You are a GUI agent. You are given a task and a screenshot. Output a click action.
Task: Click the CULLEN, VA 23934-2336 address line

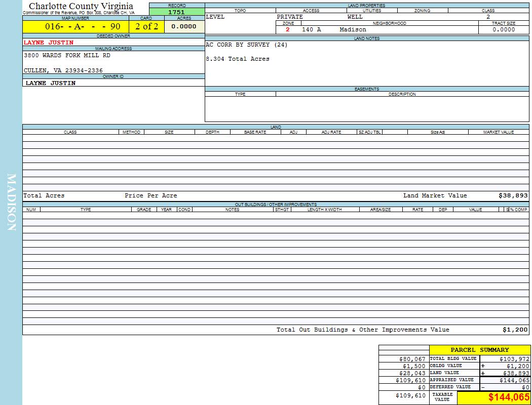pyautogui.click(x=63, y=70)
